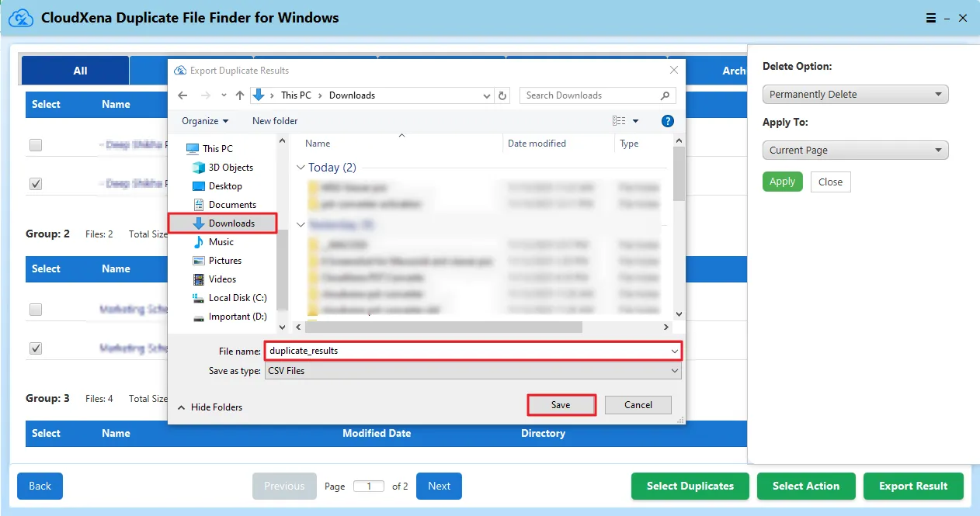The image size is (980, 516).
Task: Expand the Current Page dropdown
Action: 855,151
